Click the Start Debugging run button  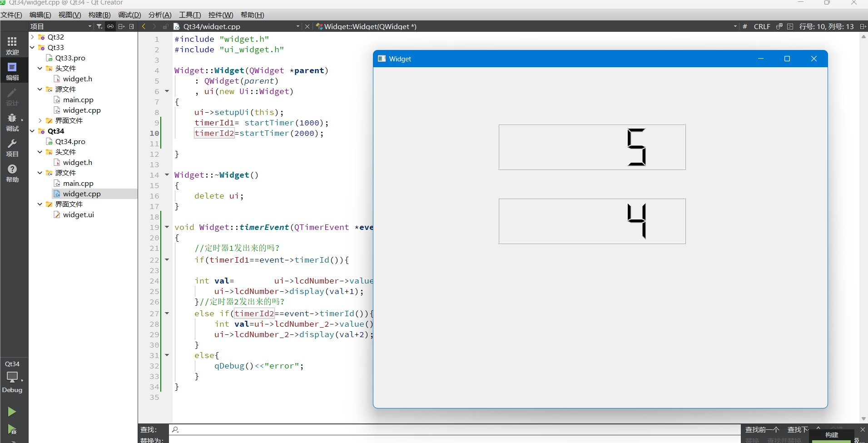pos(12,429)
